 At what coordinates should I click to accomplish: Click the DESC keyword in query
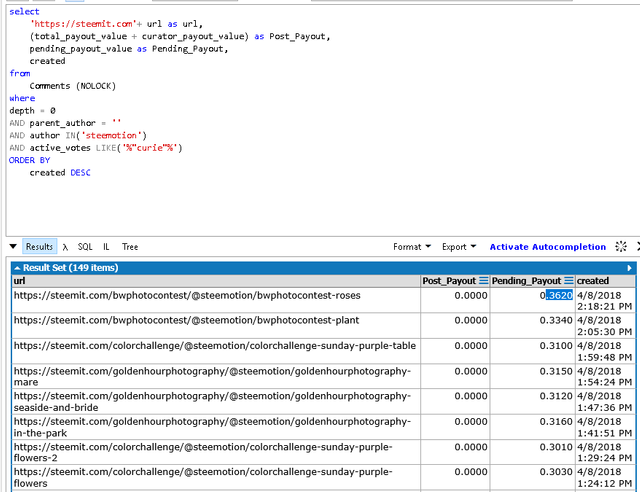(80, 172)
